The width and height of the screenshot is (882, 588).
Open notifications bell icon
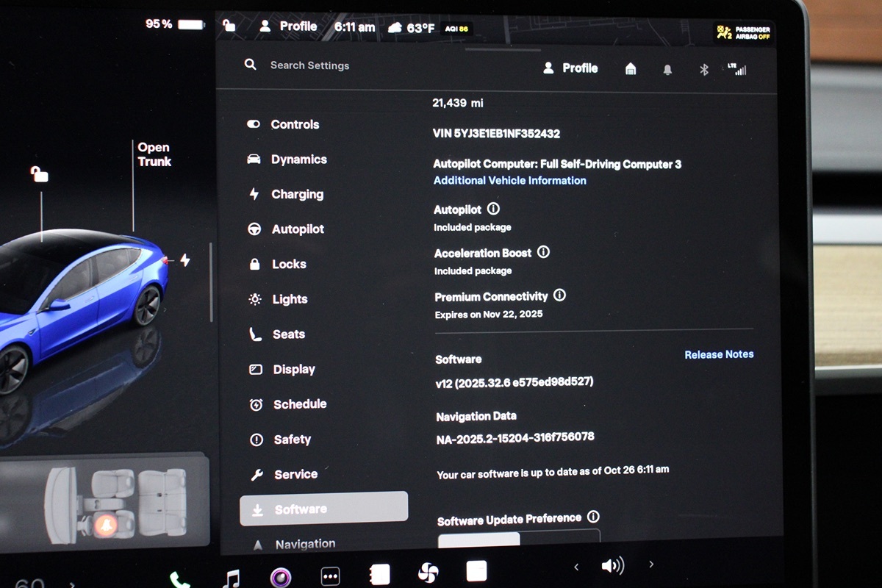pyautogui.click(x=667, y=69)
